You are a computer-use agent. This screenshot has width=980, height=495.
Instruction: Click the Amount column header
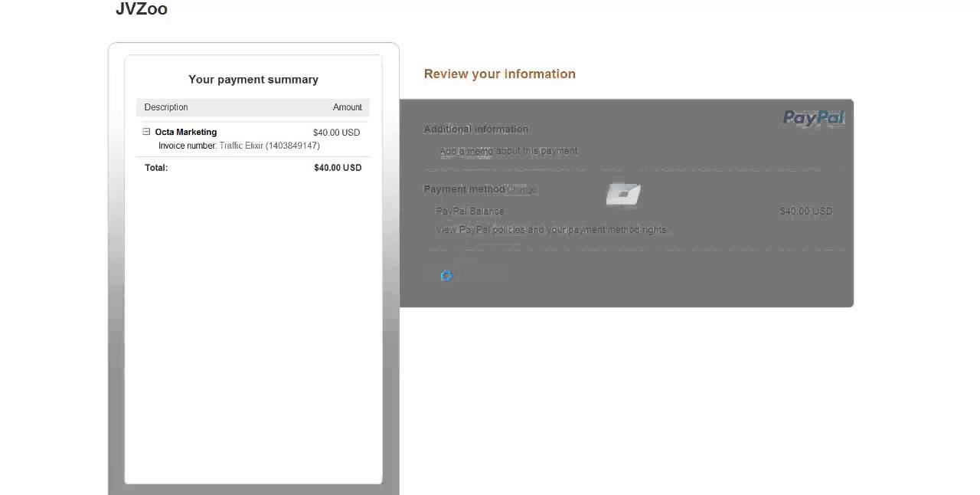(x=348, y=107)
